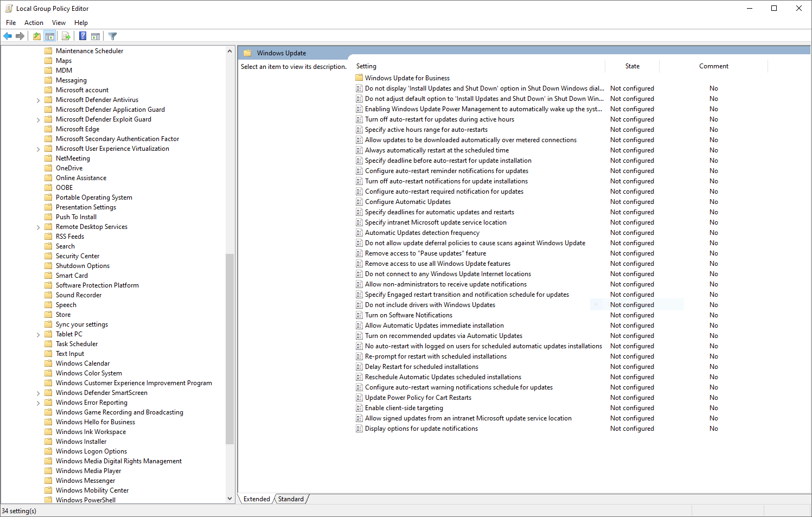Select the Shutdown Options folder
The height and width of the screenshot is (517, 812).
[x=82, y=266]
